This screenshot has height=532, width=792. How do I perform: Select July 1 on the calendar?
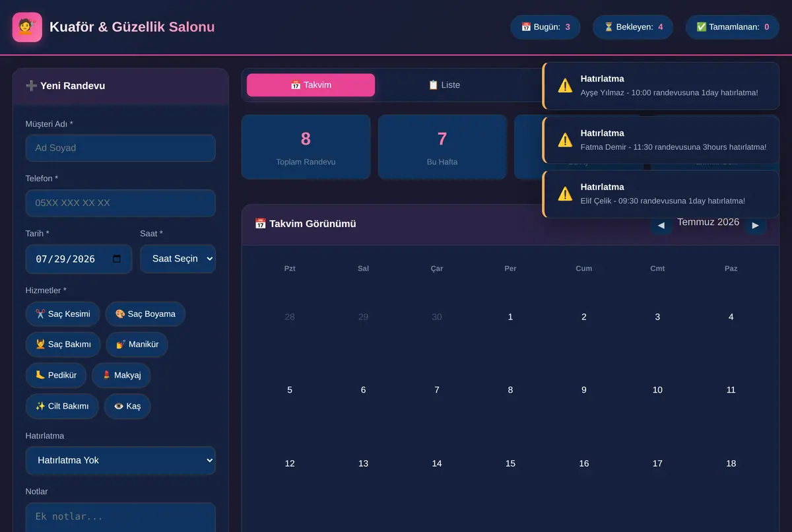(510, 317)
